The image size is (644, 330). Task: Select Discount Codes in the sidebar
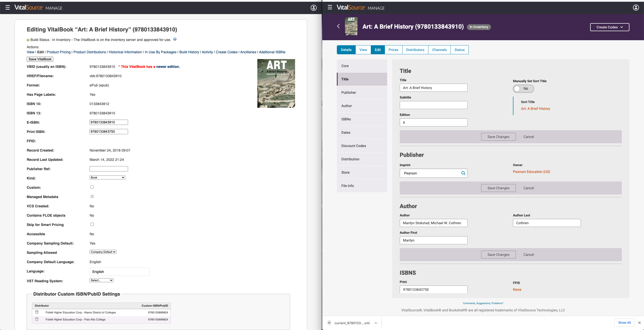[362, 146]
